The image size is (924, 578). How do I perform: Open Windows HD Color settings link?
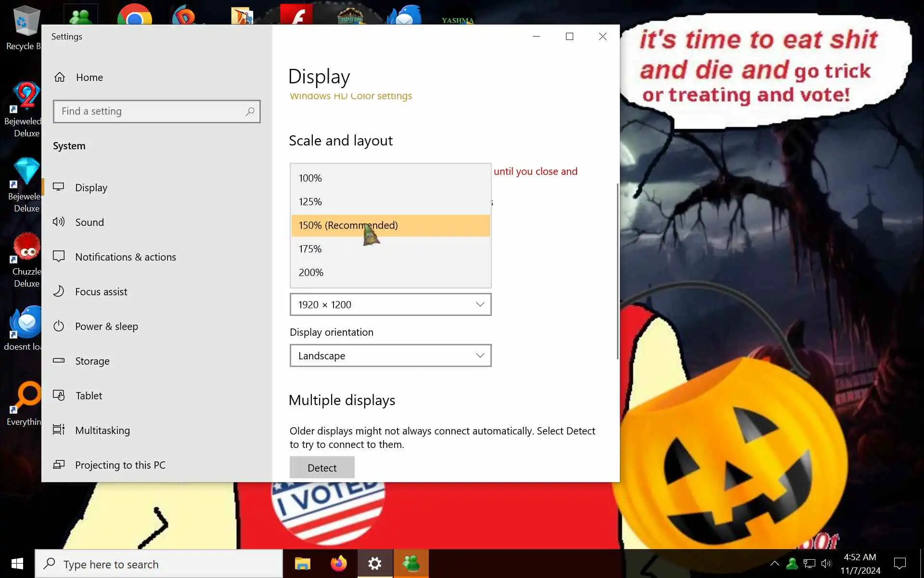[351, 97]
